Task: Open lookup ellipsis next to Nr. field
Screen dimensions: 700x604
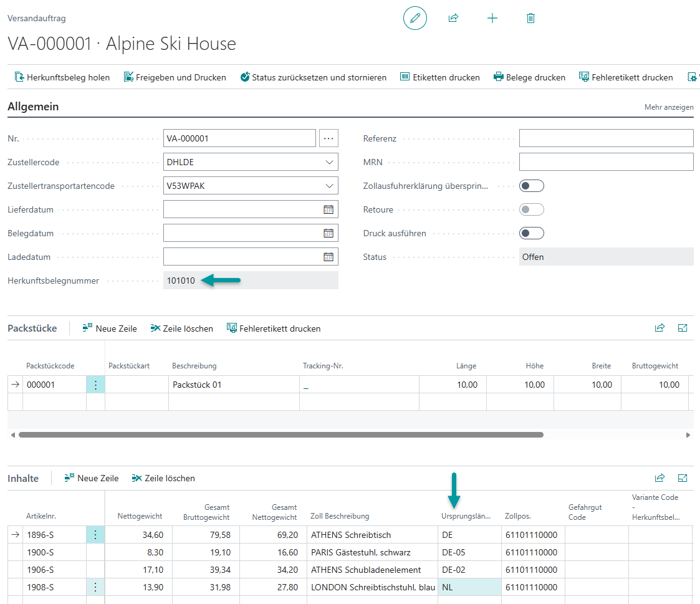Action: (328, 138)
